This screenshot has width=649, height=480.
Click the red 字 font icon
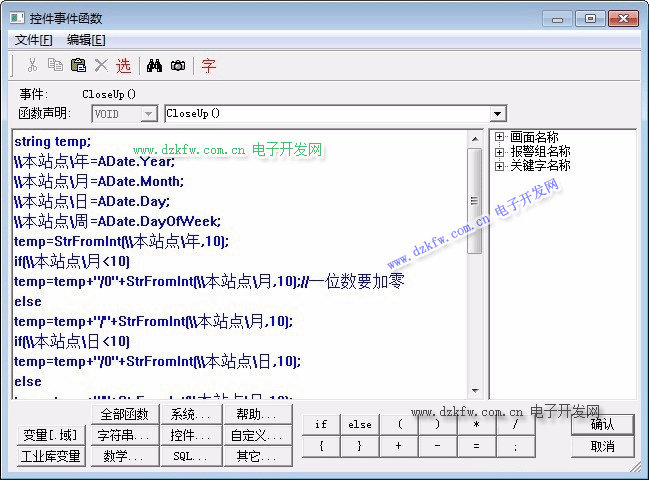pyautogui.click(x=208, y=66)
